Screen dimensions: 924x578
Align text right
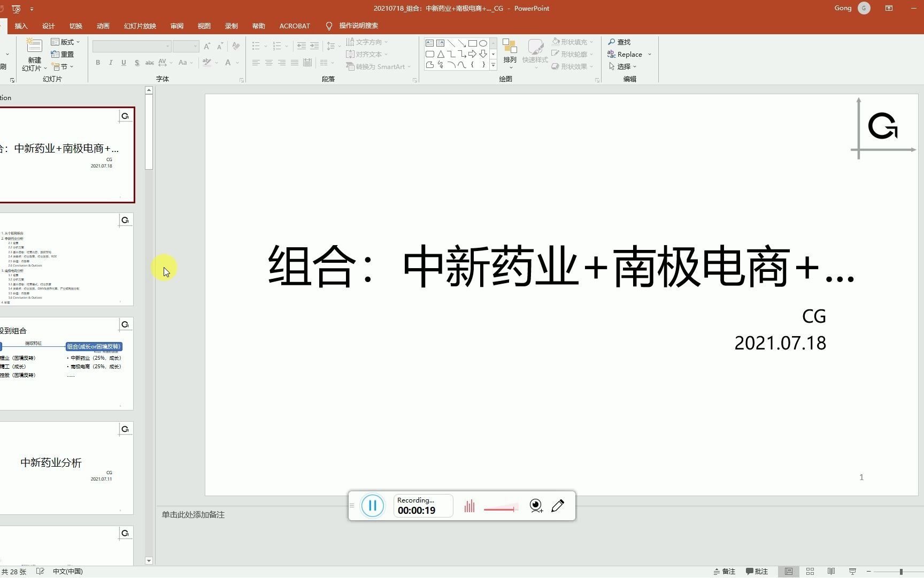tap(282, 63)
